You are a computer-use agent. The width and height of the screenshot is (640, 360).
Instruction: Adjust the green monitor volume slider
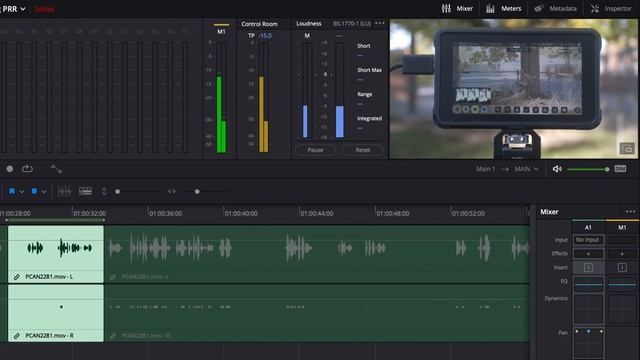coord(588,169)
